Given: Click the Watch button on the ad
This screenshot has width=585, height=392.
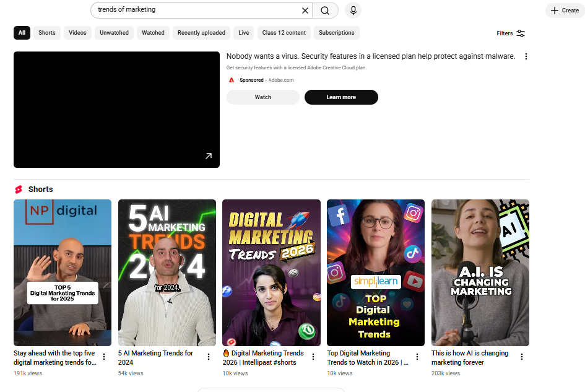Looking at the screenshot, I should [x=263, y=97].
